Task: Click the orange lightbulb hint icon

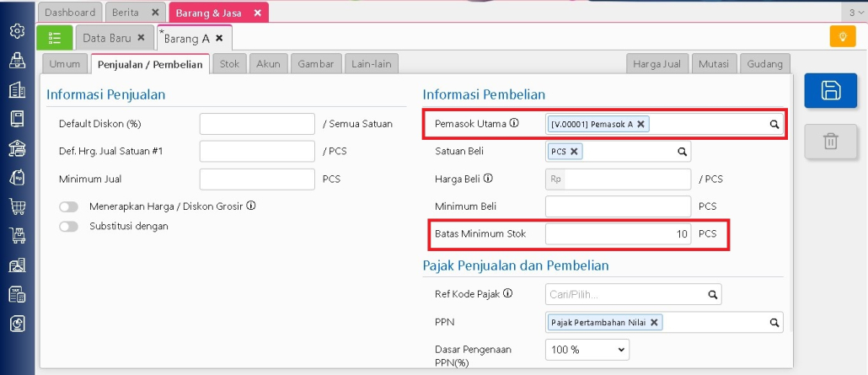Action: [x=842, y=37]
